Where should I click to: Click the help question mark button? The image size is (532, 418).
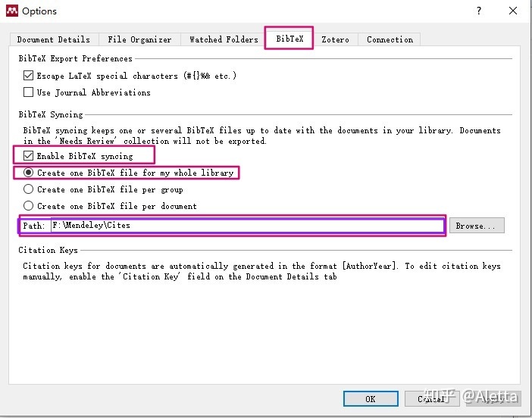click(479, 11)
